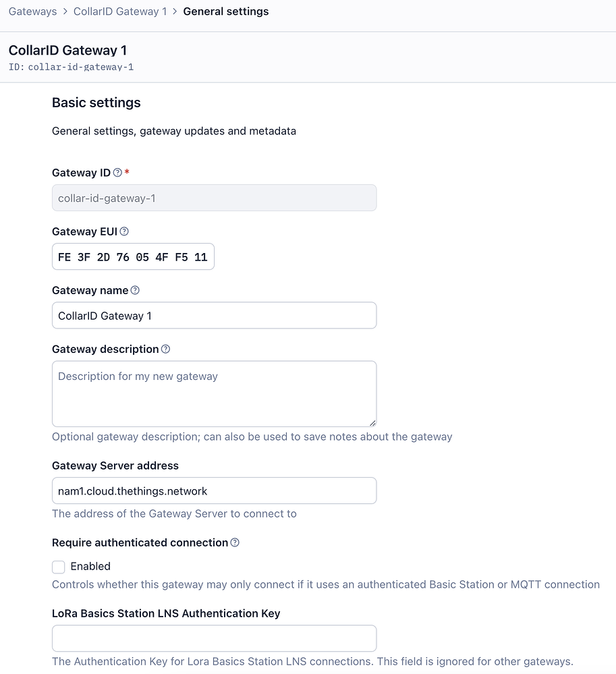
Task: Focus LoRa Basics Station LNS key field
Action: click(214, 639)
